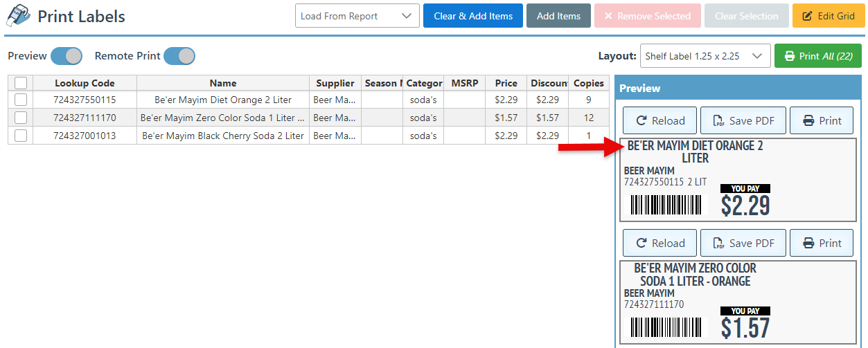Click reload icon above Diet Orange label

[x=641, y=121]
